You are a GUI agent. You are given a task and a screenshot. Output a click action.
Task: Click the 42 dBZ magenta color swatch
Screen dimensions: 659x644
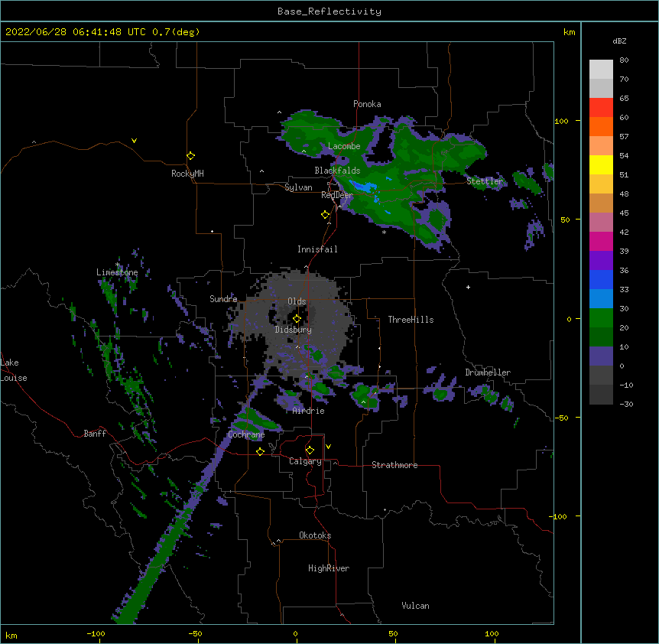click(x=601, y=241)
